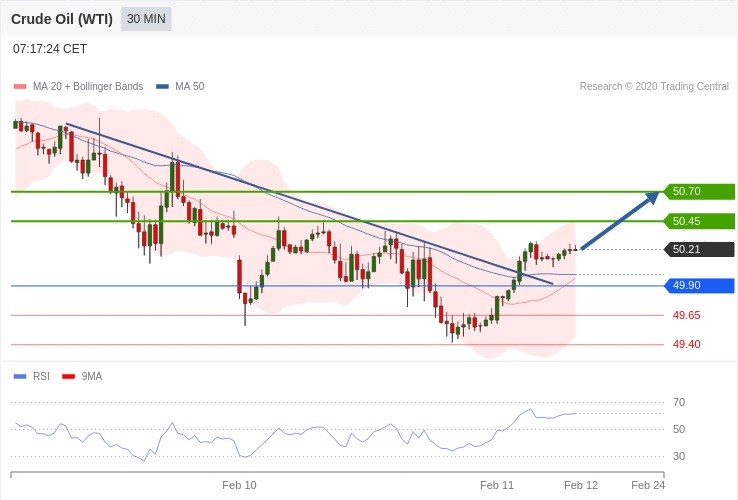Click the 30 MIN timeframe badge
The image size is (738, 500).
click(146, 19)
